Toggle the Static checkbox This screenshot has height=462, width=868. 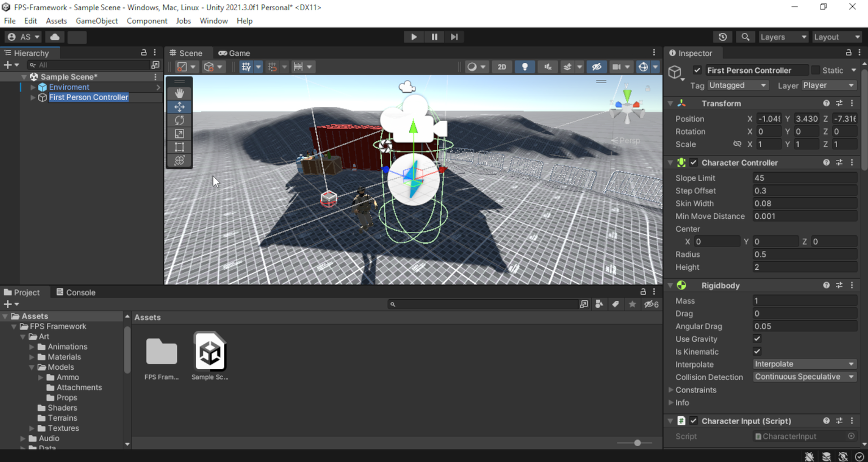(815, 70)
